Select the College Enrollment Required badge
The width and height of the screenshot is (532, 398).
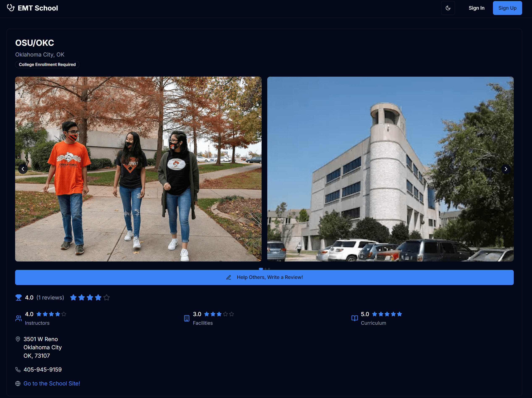point(47,64)
